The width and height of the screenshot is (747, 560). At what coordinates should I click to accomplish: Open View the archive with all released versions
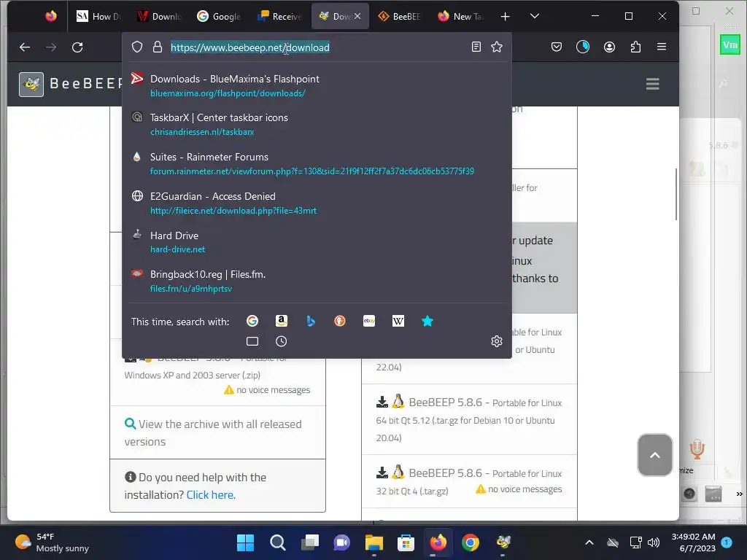pos(213,433)
